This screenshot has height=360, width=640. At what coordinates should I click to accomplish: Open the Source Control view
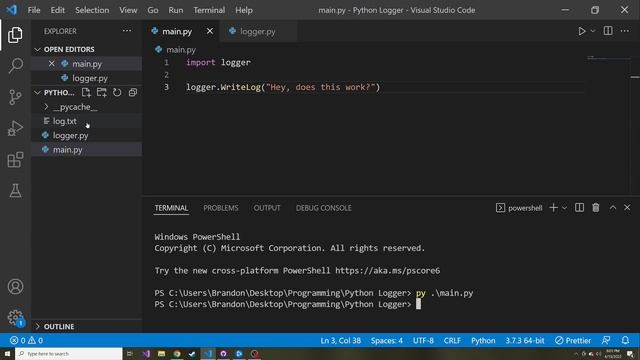coord(15,97)
